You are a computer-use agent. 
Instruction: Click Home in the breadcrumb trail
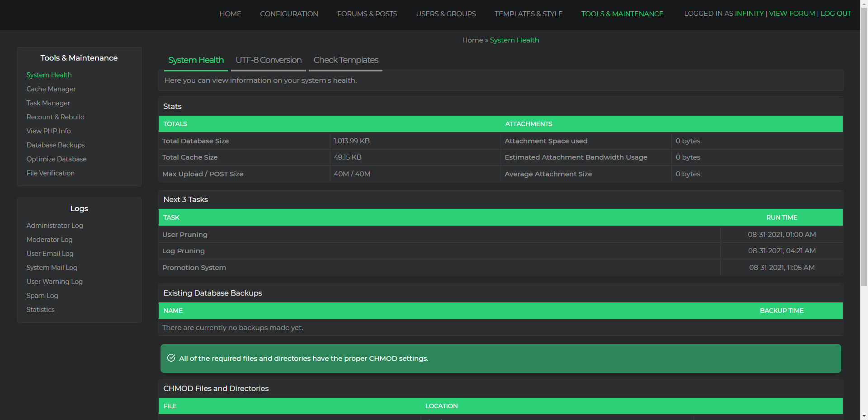472,40
